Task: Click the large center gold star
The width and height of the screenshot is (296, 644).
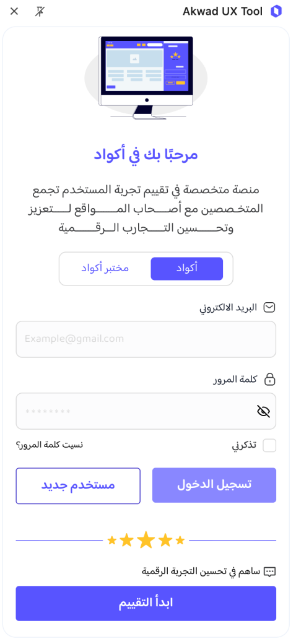Action: [x=146, y=540]
